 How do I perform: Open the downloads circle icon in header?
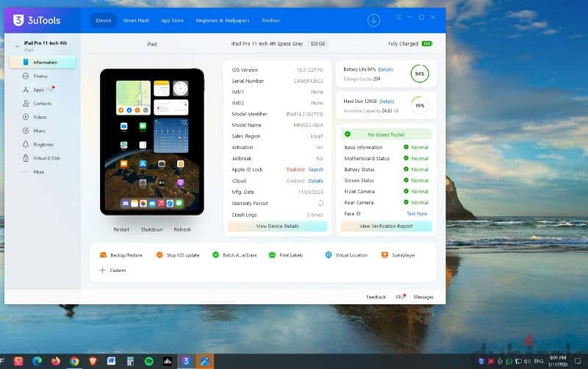coord(373,21)
